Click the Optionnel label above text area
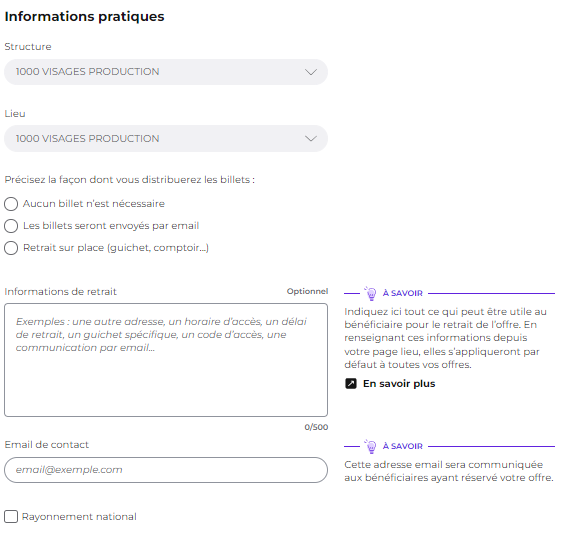The height and width of the screenshot is (540, 562). point(307,291)
